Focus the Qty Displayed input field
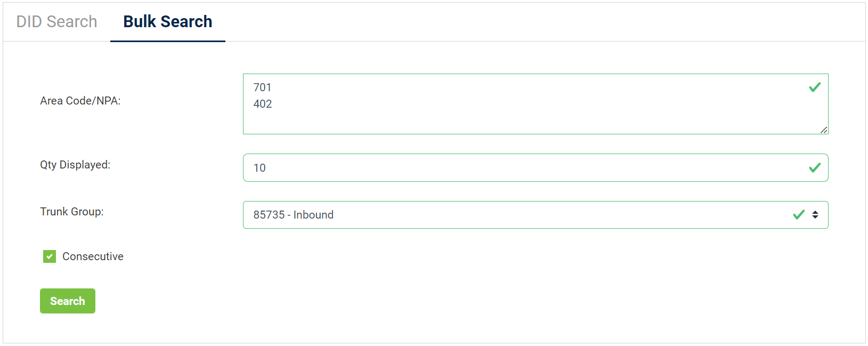The image size is (868, 346). point(533,168)
